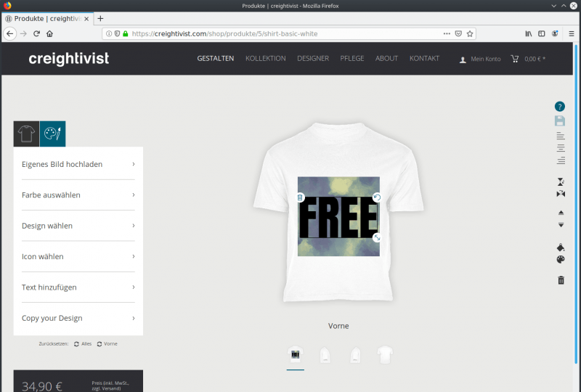Image resolution: width=581 pixels, height=392 pixels.
Task: Open the DESIGNER menu item
Action: click(x=313, y=59)
